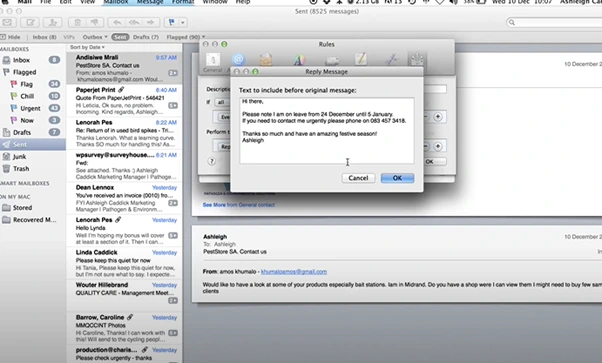Open the Edit menu
The image size is (602, 363).
coord(65,2)
